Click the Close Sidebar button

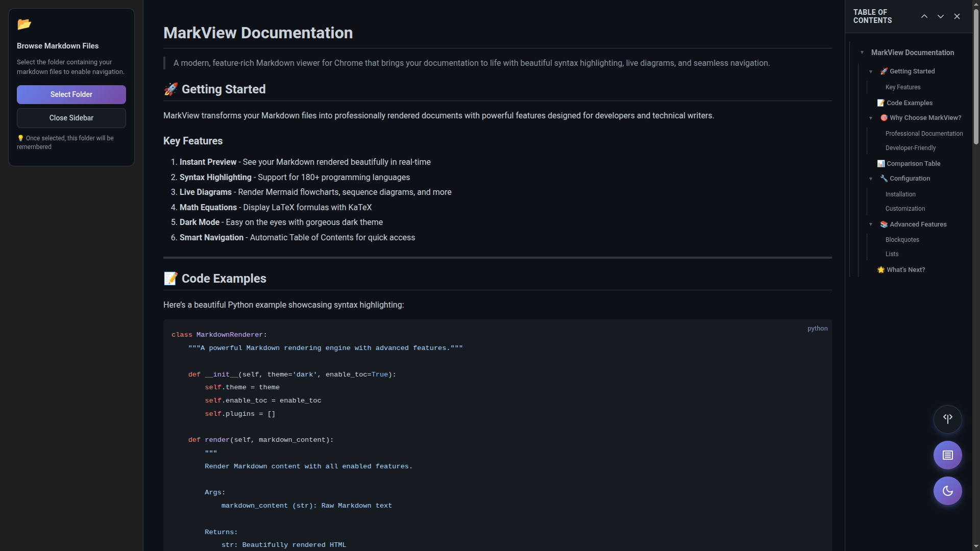coord(71,118)
